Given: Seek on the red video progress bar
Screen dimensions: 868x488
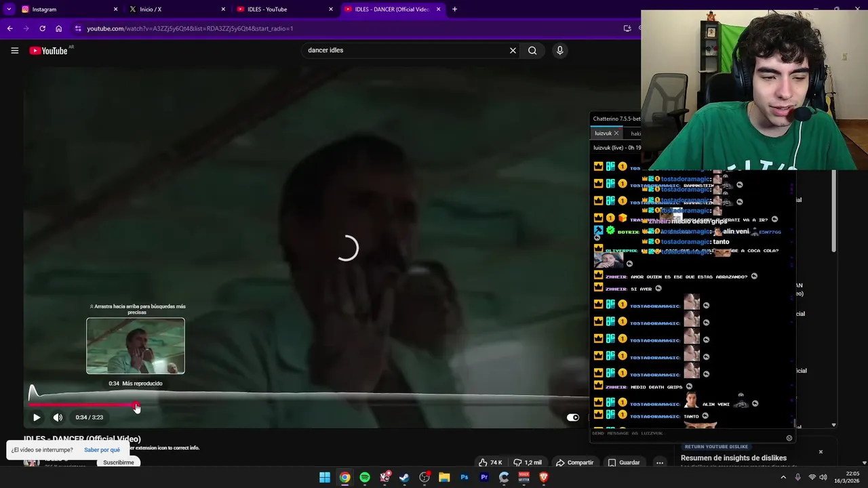Looking at the screenshot, I should point(83,406).
